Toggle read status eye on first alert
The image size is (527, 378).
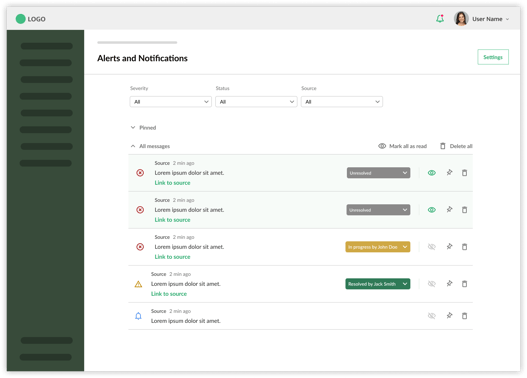[432, 173]
